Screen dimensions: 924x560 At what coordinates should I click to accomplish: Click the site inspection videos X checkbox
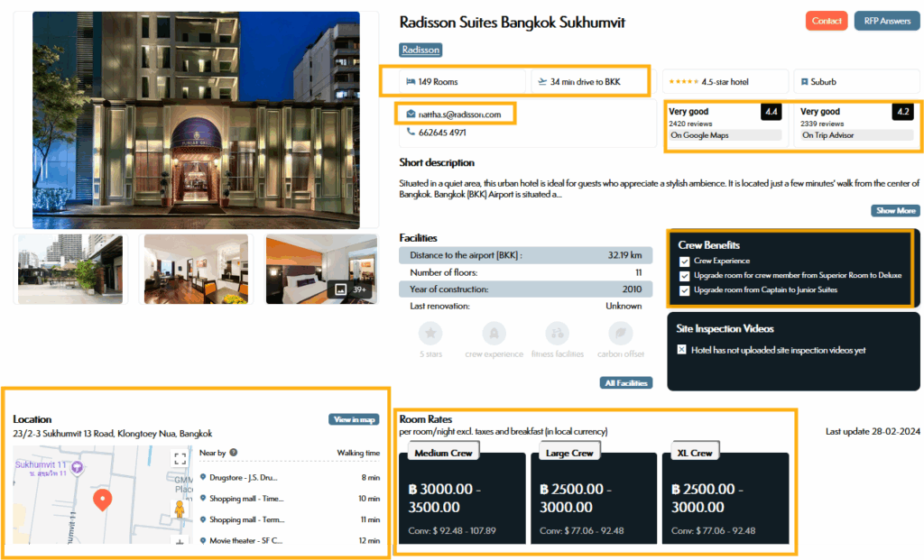point(682,350)
